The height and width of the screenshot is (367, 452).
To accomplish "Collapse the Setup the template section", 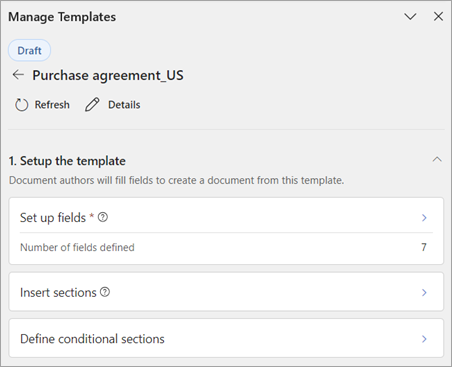I will 437,159.
